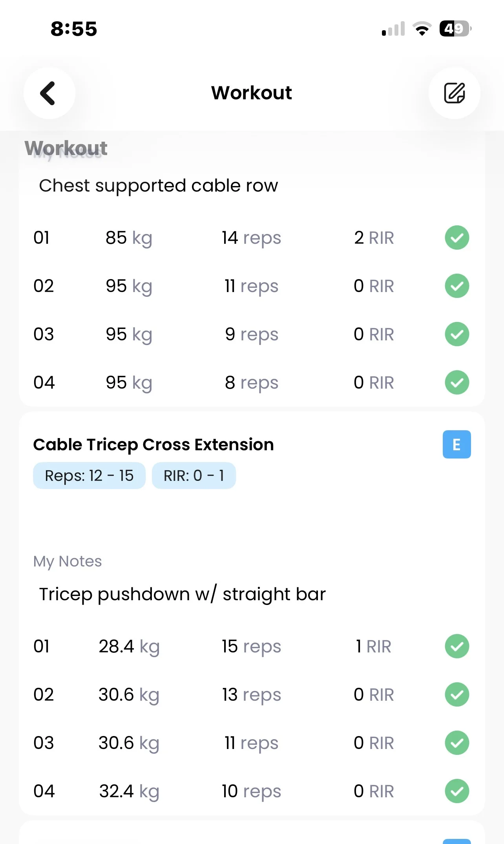Toggle checkmark for 28.4 kg tricep set
This screenshot has height=844, width=504.
point(457,646)
